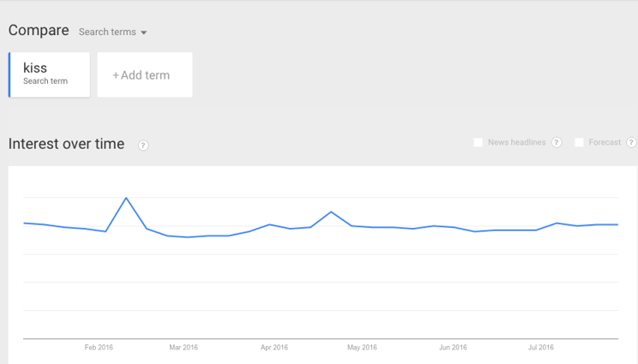Open help icon beside Interest over time
Image resolution: width=638 pixels, height=364 pixels.
pos(143,145)
